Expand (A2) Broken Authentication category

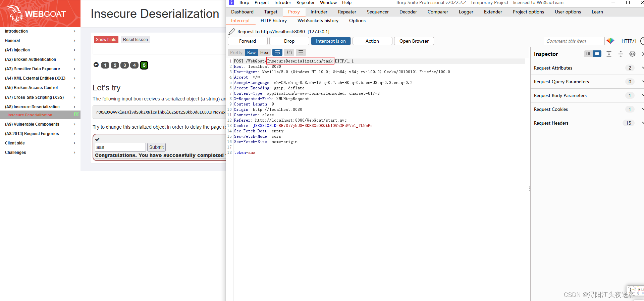[40, 59]
